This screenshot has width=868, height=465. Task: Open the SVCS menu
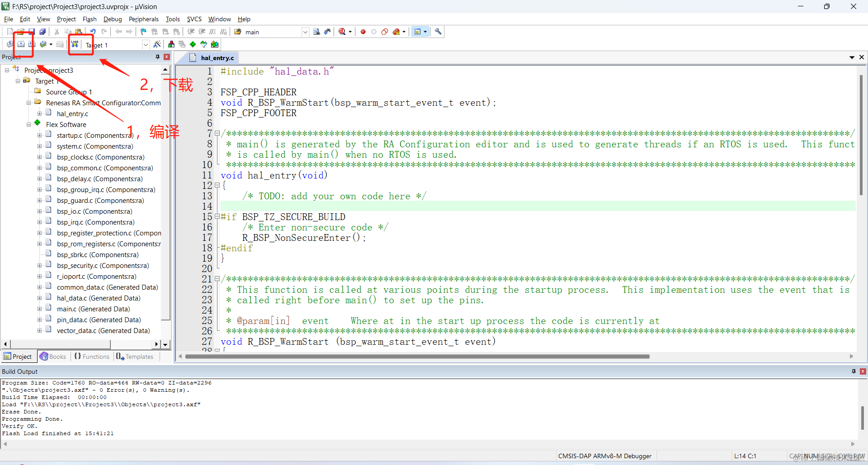[194, 19]
